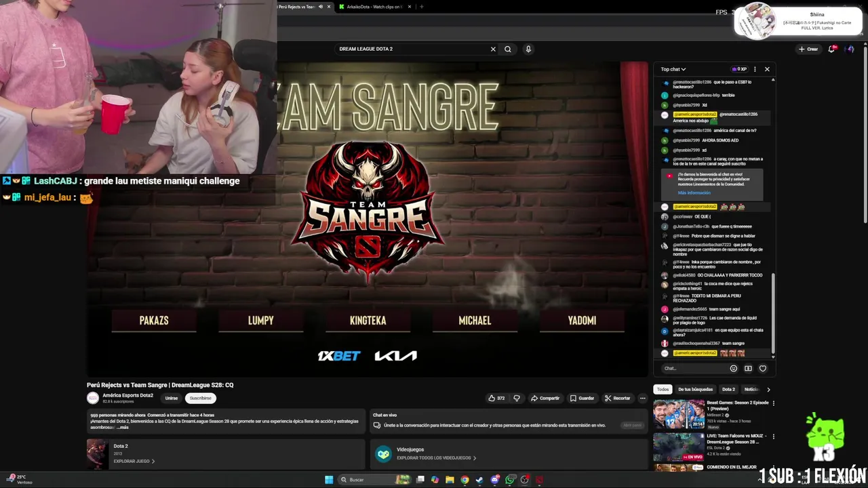Open the Crear upload menu
This screenshot has width=868, height=488.
(x=808, y=49)
